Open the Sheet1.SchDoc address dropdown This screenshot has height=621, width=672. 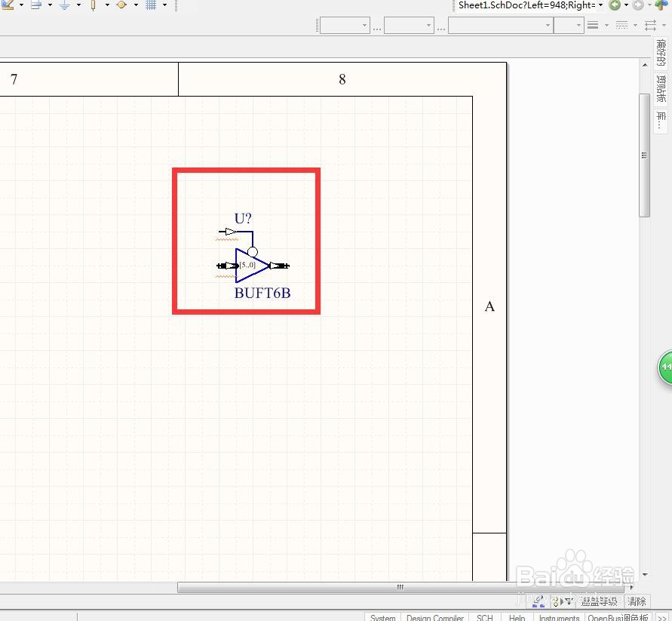tap(600, 5)
